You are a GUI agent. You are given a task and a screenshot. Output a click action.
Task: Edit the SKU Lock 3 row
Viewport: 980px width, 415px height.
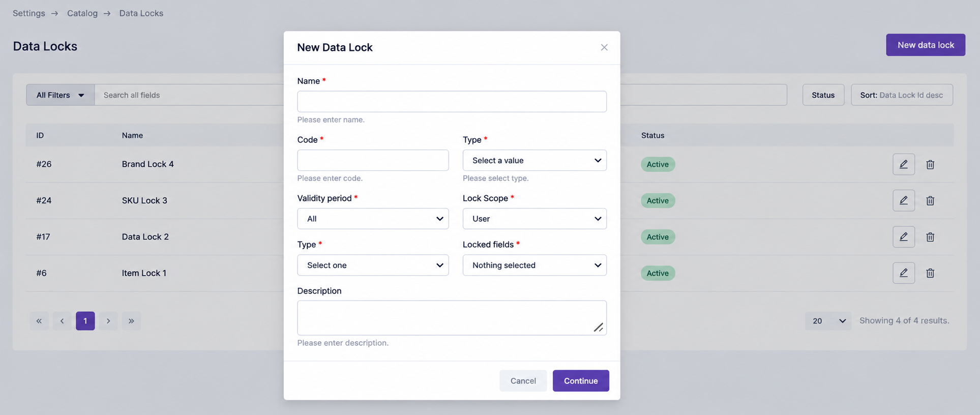coord(903,200)
